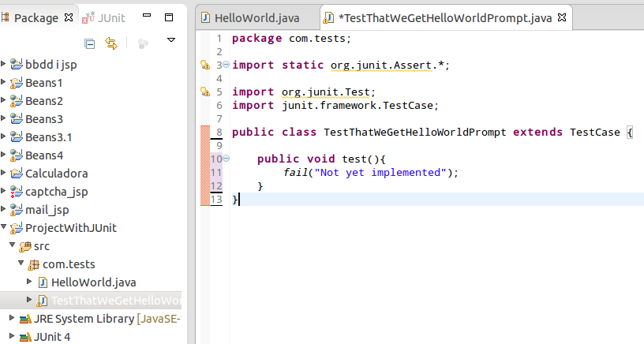Image resolution: width=644 pixels, height=344 pixels.
Task: Collapse the import block fold on line 3
Action: coord(227,65)
